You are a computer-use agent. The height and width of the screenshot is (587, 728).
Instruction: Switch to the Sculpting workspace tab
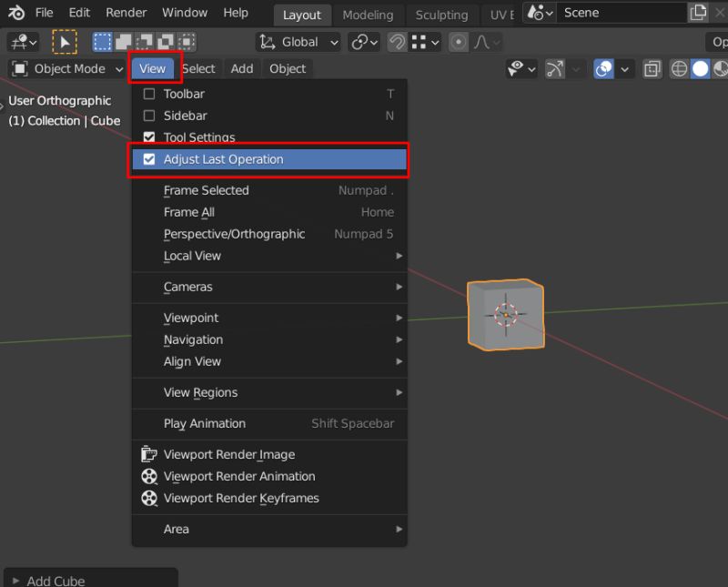[x=442, y=15]
